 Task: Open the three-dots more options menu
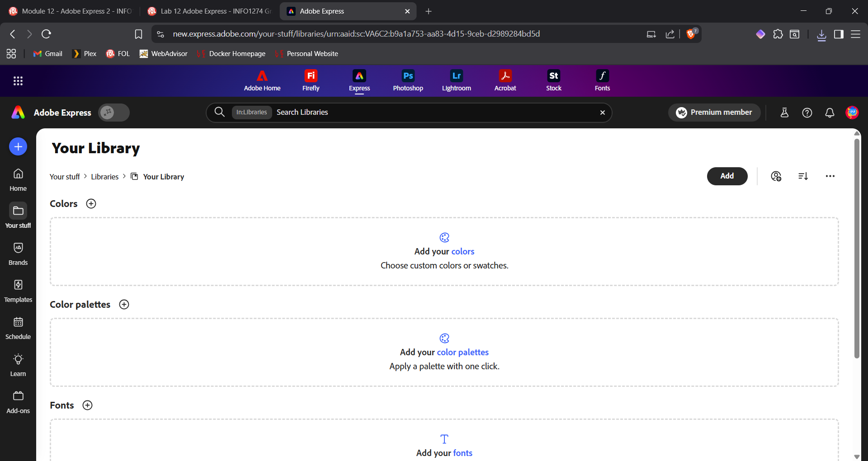click(x=830, y=176)
